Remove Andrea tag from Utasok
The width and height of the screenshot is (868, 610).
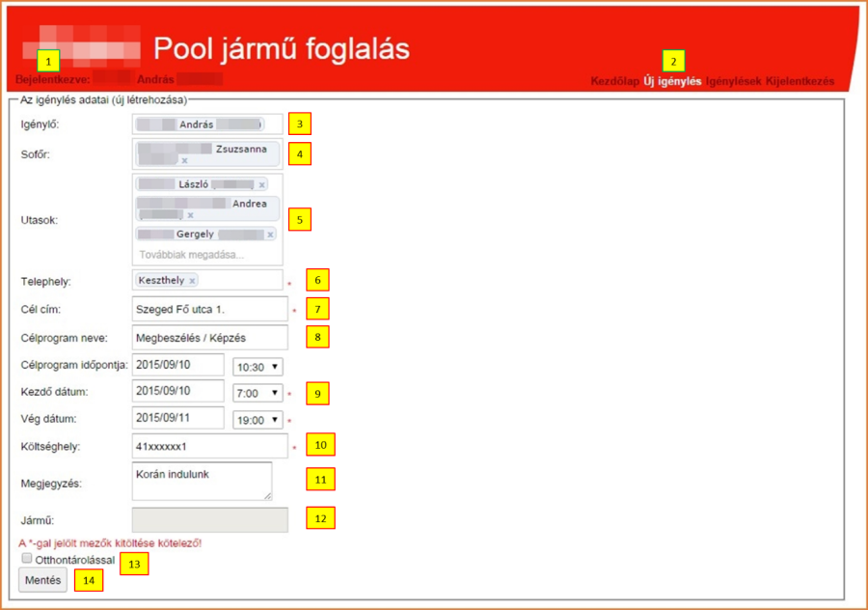[x=190, y=215]
